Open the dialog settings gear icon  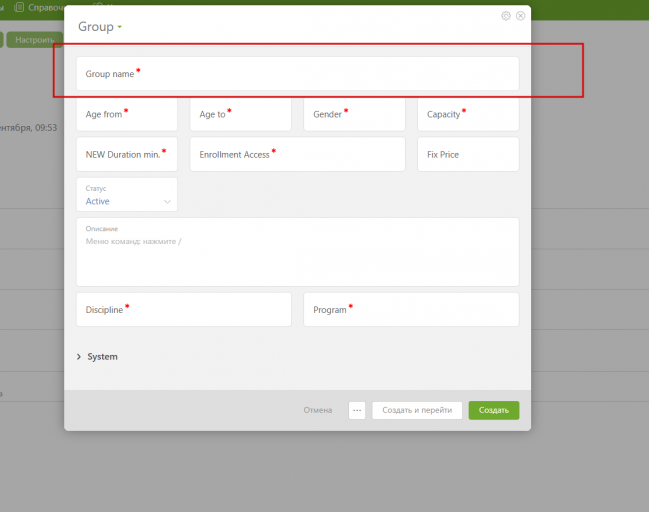click(x=505, y=16)
